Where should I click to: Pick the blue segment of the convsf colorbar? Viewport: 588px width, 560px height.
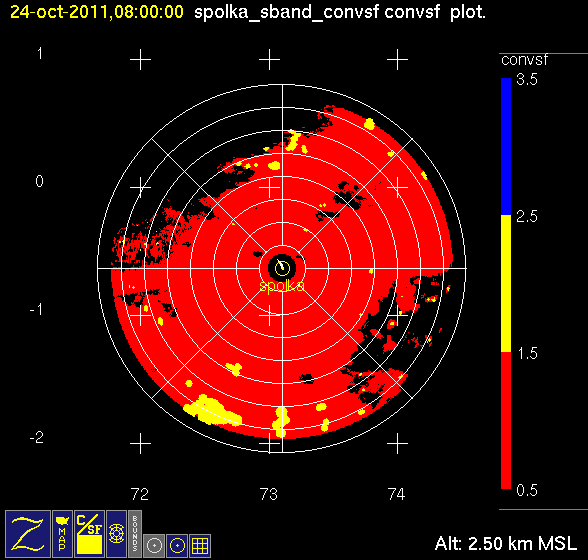click(x=506, y=146)
